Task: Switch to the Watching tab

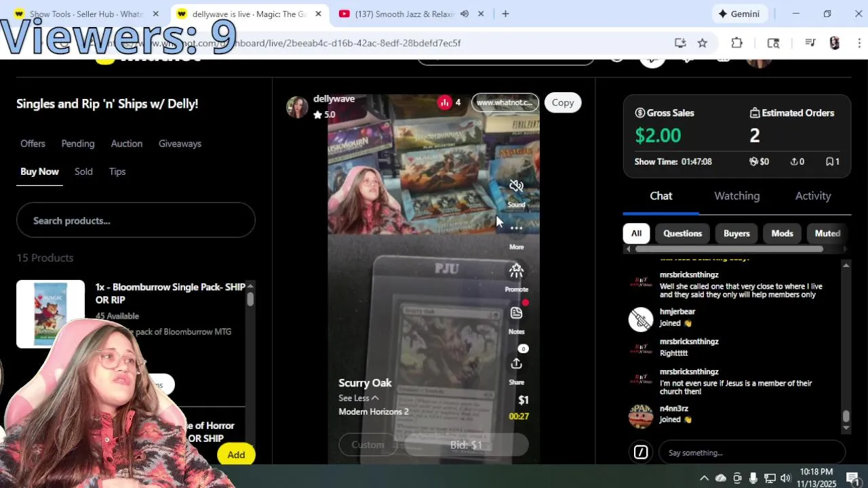Action: (x=736, y=196)
